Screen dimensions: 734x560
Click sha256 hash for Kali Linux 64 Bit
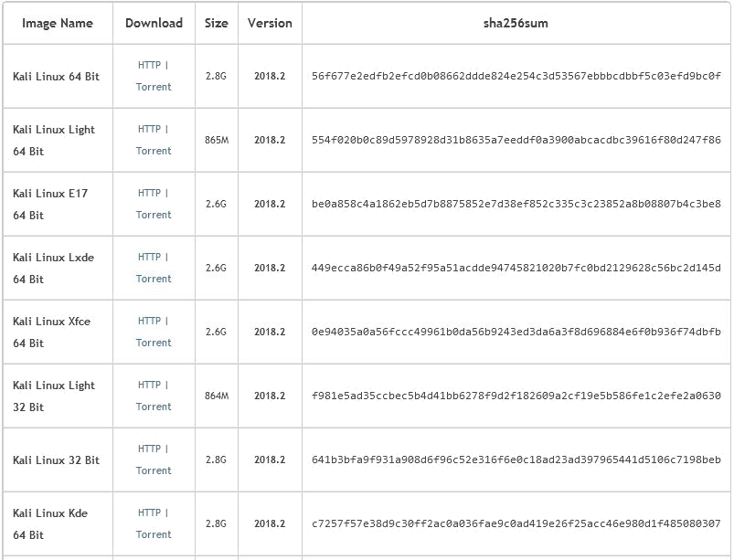(x=516, y=77)
